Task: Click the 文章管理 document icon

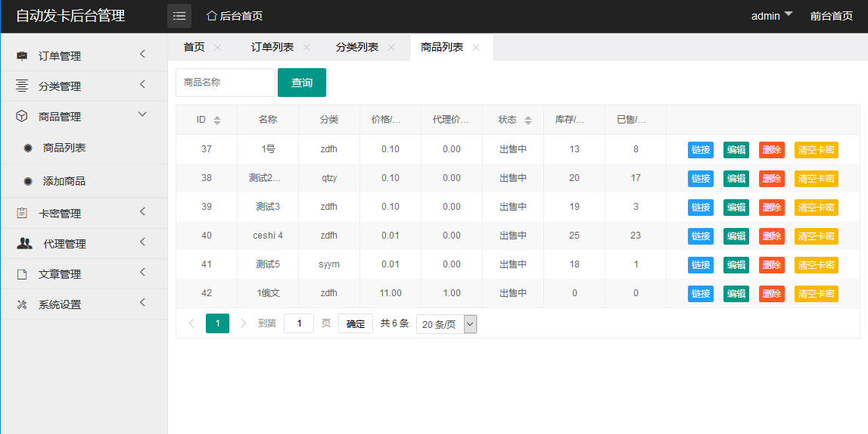Action: tap(22, 274)
